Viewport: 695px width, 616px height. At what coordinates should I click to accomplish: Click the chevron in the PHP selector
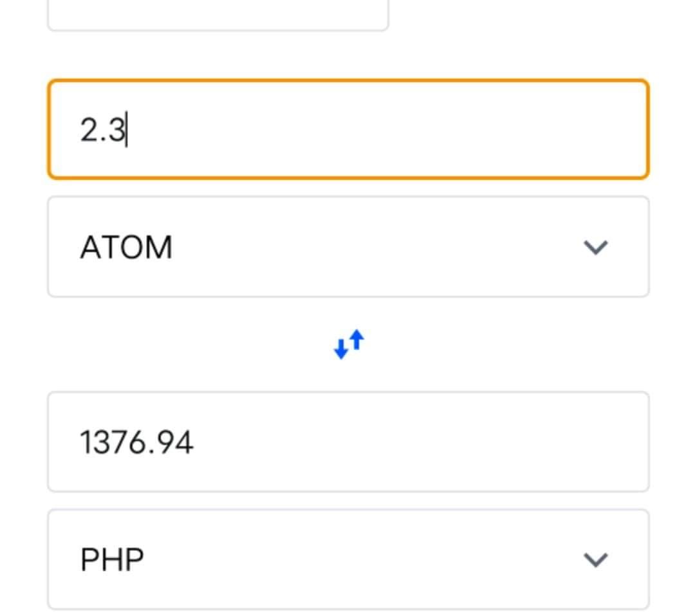[595, 560]
